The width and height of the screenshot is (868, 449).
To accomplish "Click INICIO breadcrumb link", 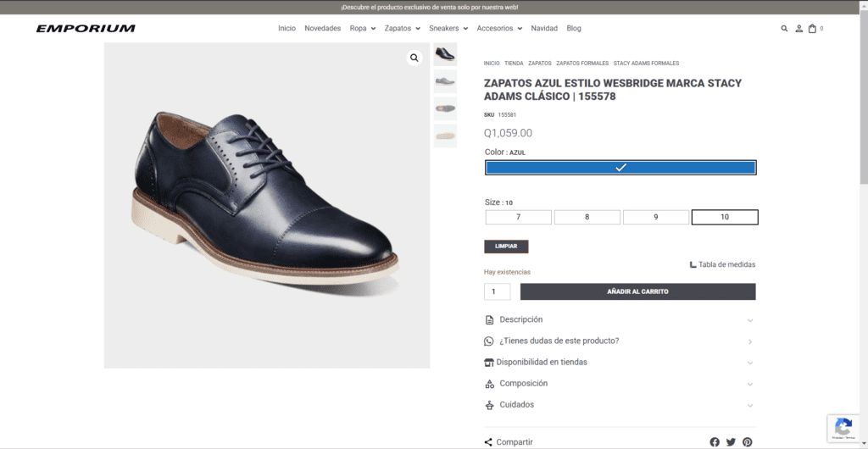I will point(492,64).
